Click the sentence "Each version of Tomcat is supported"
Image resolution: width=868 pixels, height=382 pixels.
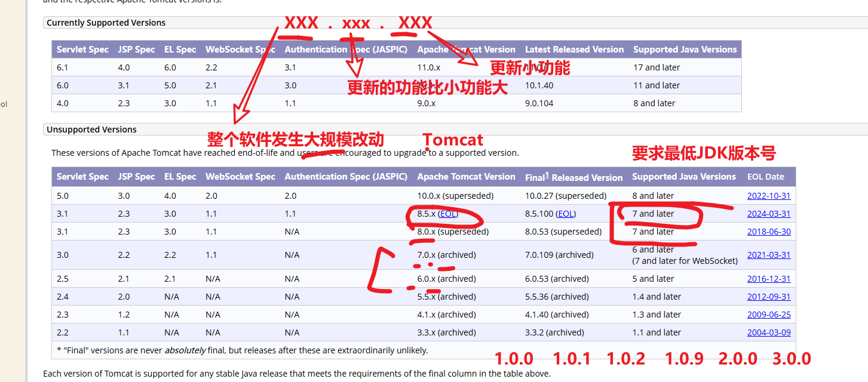(297, 374)
